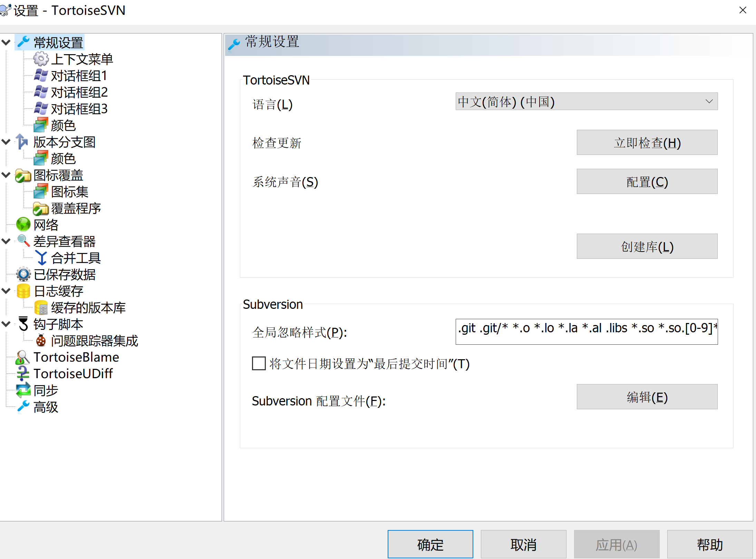
Task: Click the globe icon for 网络
Action: pyautogui.click(x=23, y=225)
